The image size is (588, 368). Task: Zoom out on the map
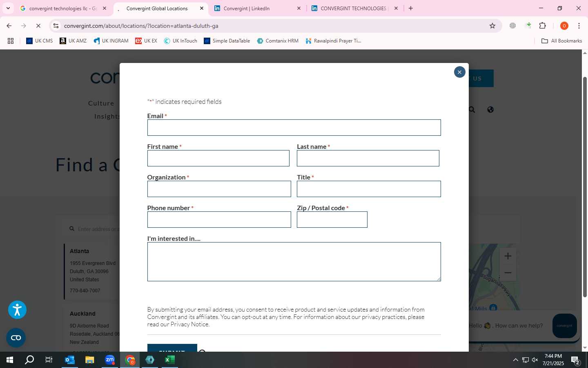click(x=508, y=273)
